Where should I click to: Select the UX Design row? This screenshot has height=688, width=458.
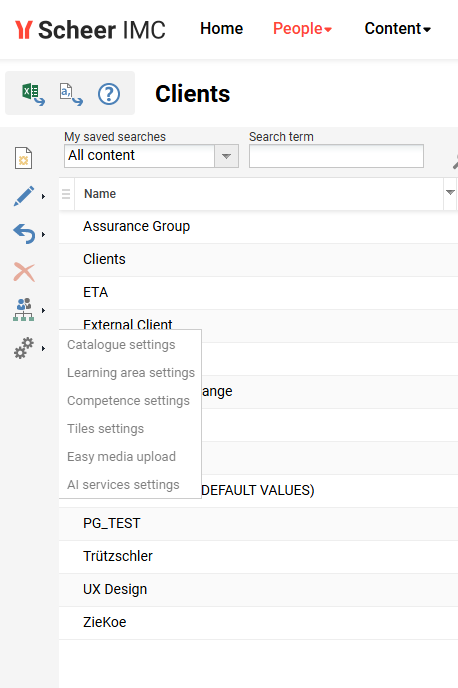pos(258,590)
